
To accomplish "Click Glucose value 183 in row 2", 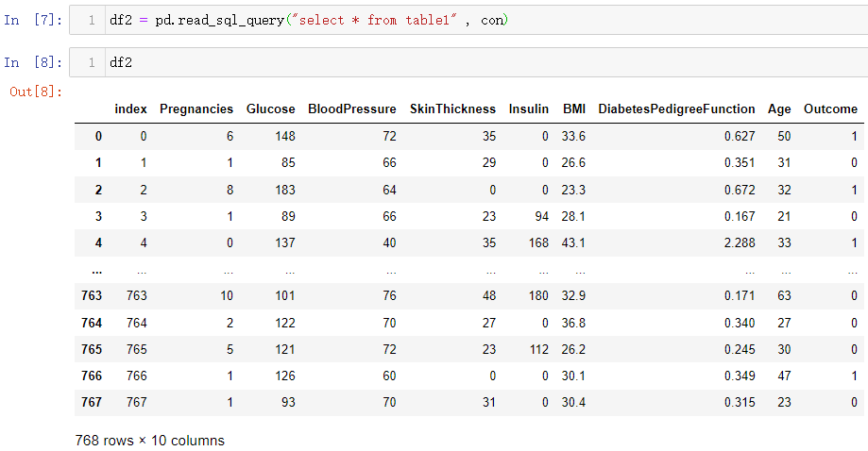I will click(x=285, y=190).
